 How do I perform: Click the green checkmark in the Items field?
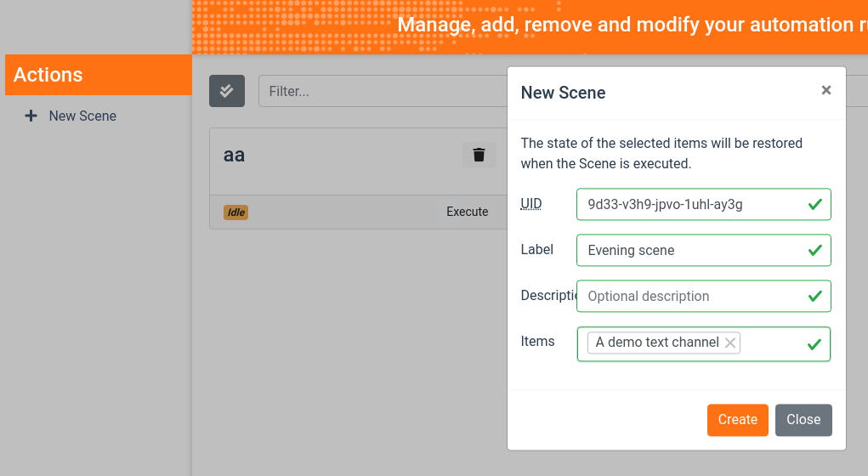[x=814, y=343]
